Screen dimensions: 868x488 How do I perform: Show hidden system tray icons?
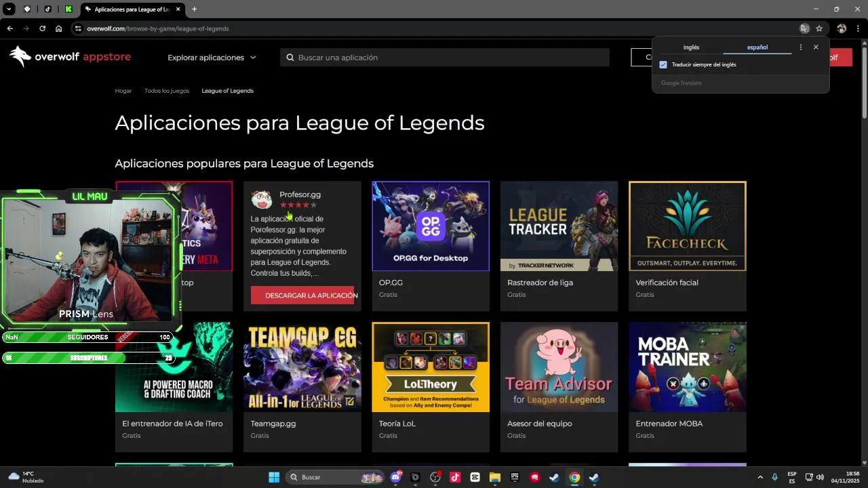tap(759, 477)
